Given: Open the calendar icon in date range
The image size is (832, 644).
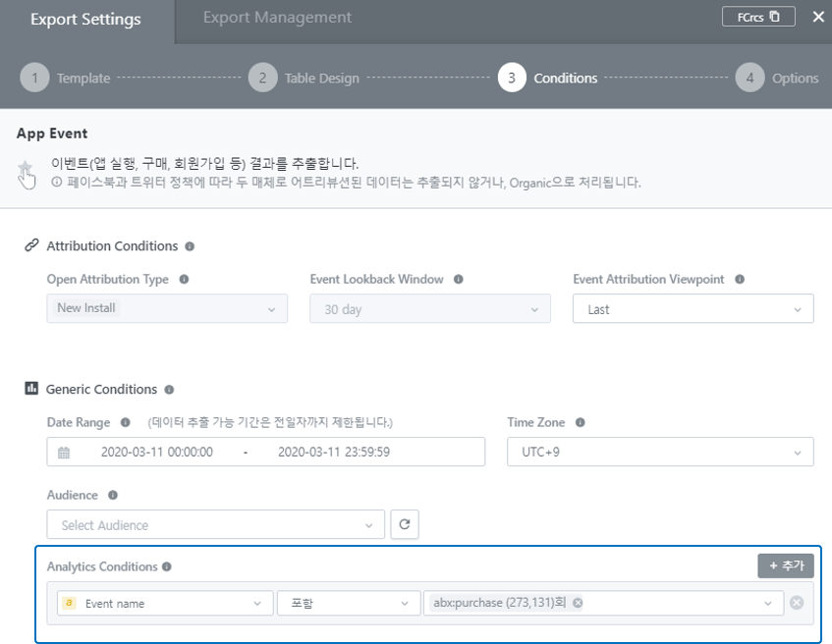Looking at the screenshot, I should (64, 453).
